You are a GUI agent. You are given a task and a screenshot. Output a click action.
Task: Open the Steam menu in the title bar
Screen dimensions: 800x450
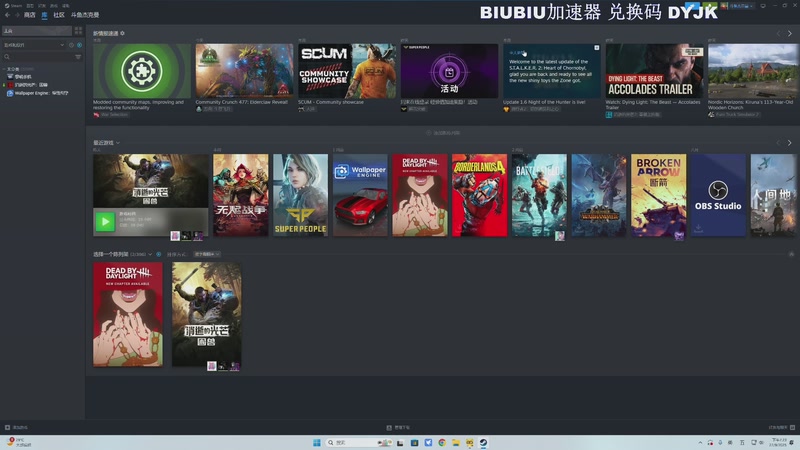coord(13,6)
